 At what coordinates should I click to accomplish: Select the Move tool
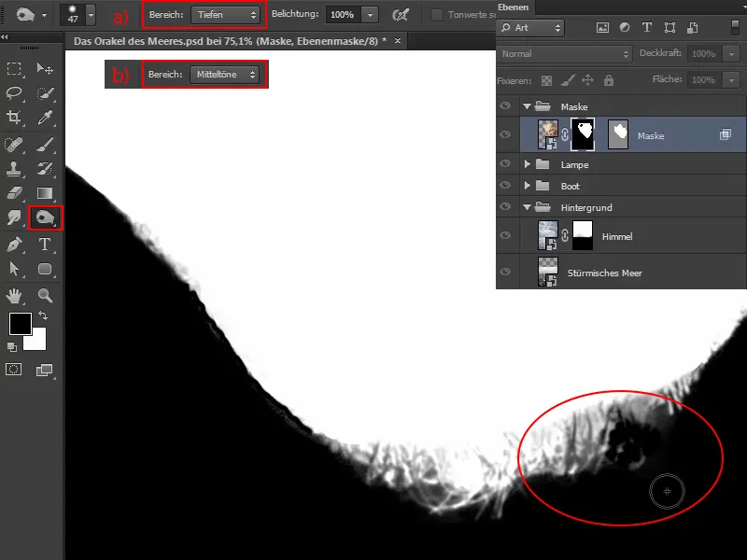[45, 69]
